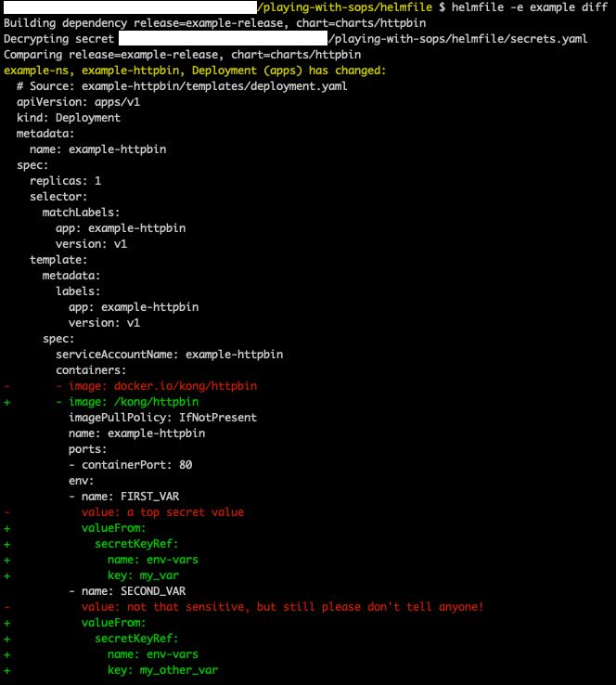This screenshot has width=616, height=685.
Task: Click the '/playing-with-sops/helmfile' prompt path
Action: [344, 7]
